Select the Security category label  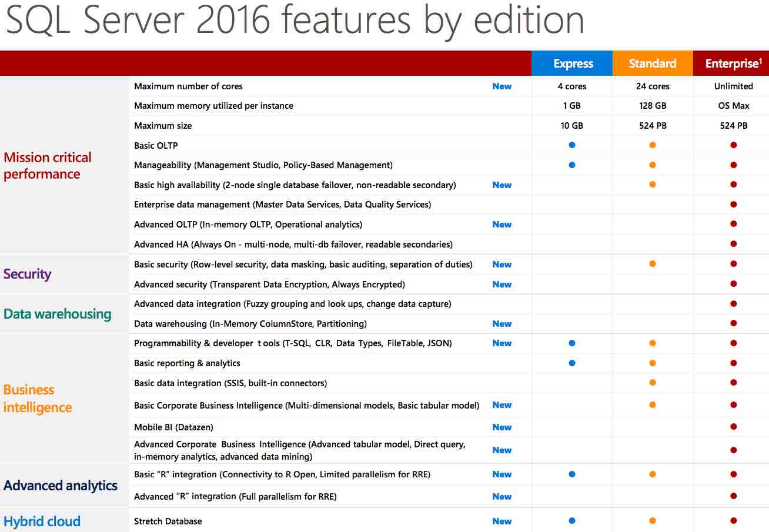27,274
